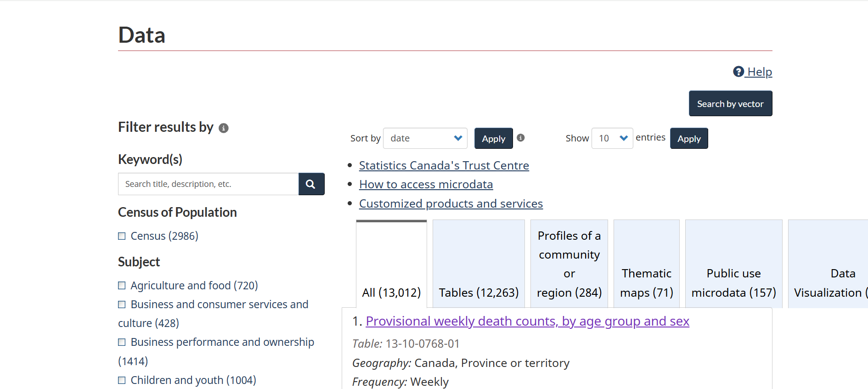Open Statistics Canada's Trust Centre link

point(444,165)
